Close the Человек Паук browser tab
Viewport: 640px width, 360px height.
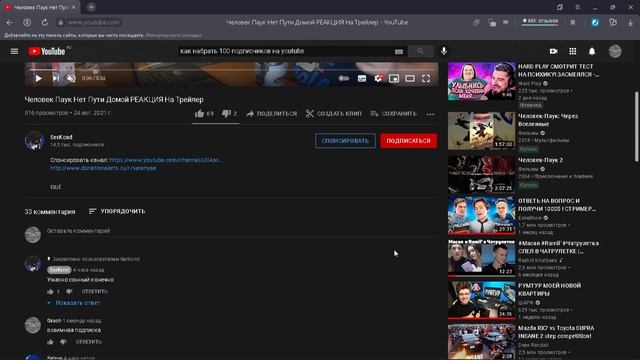pos(73,7)
